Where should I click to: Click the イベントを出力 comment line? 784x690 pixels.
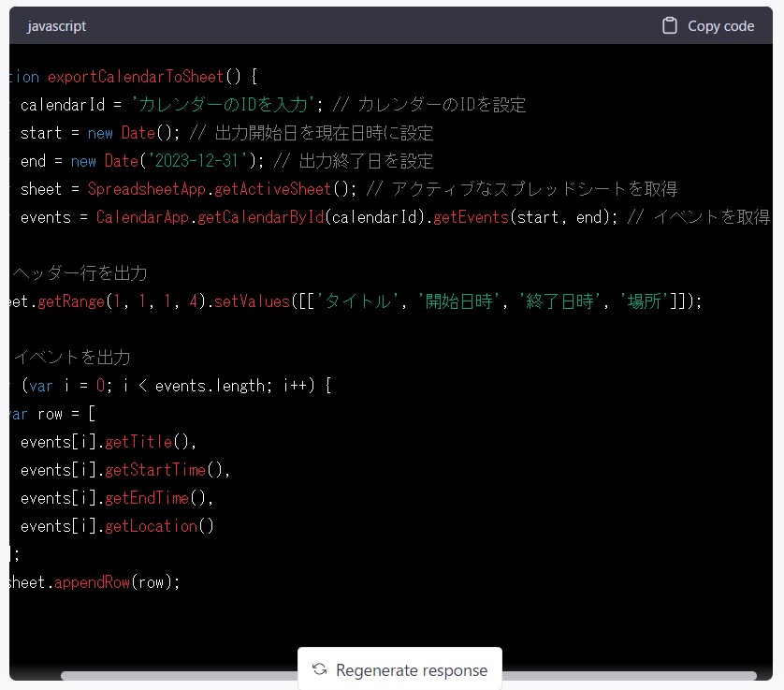coord(70,358)
